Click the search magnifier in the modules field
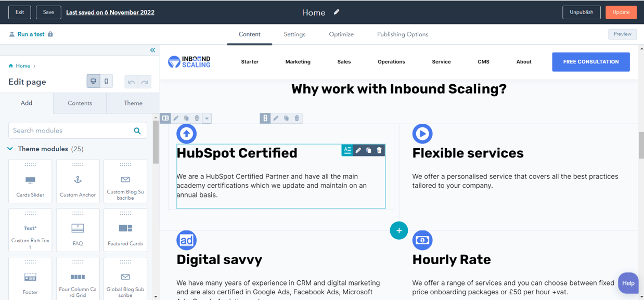644x300 pixels. tap(137, 131)
